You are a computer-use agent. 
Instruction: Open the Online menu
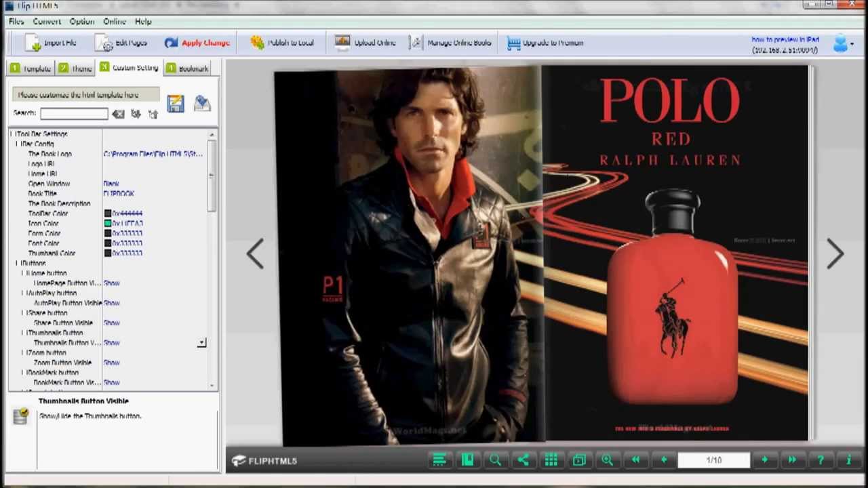[115, 22]
